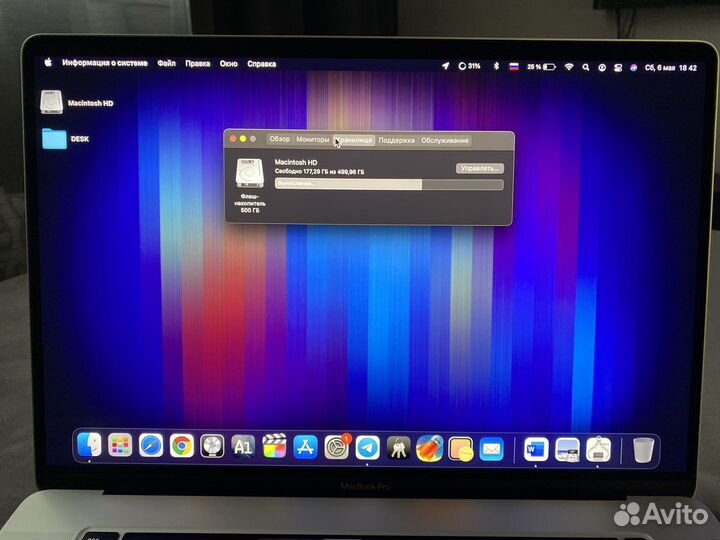Screen dimensions: 720x540
Task: Open Finder from the Dock
Action: coord(89,445)
